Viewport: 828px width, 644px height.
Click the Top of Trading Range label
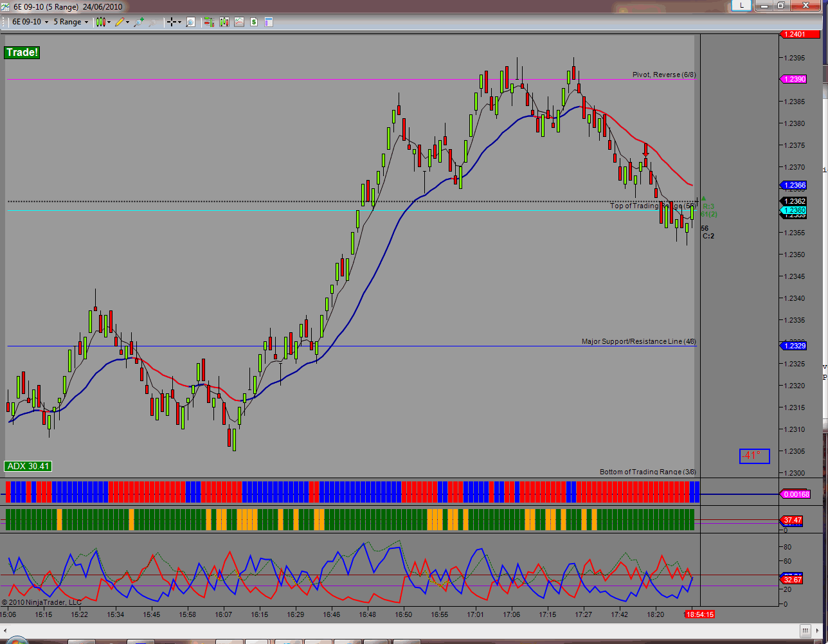pos(653,206)
